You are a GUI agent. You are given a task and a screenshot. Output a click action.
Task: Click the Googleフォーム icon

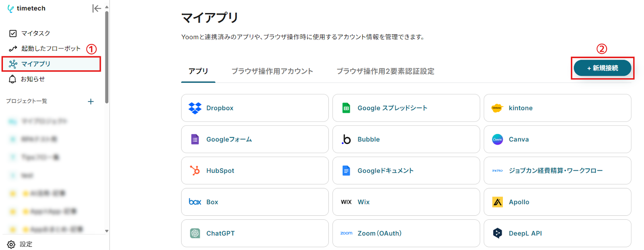(x=195, y=139)
